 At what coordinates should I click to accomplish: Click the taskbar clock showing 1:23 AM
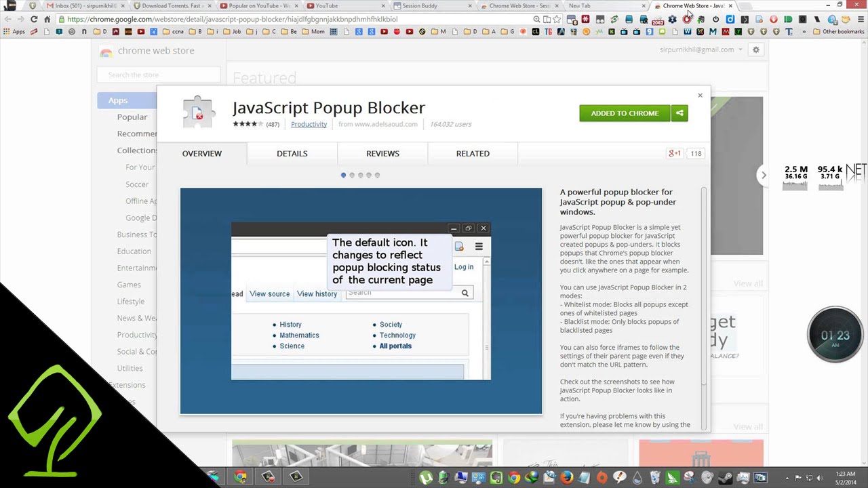tap(845, 477)
